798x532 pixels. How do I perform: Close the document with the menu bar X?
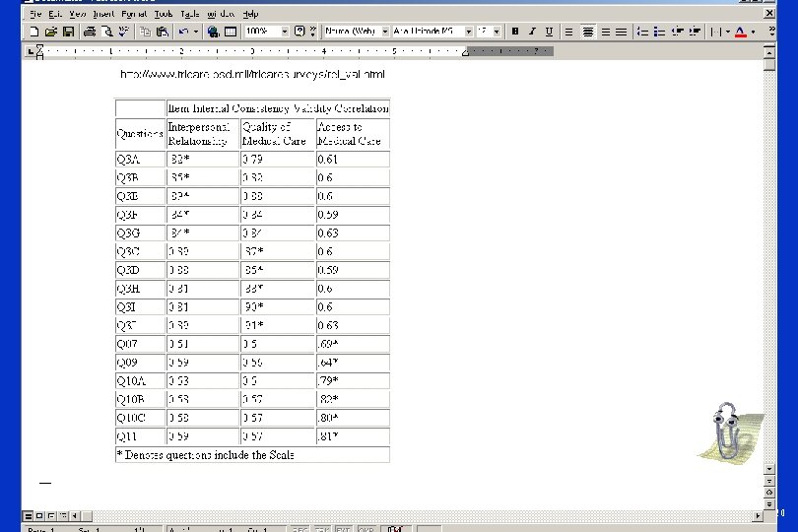(x=769, y=13)
